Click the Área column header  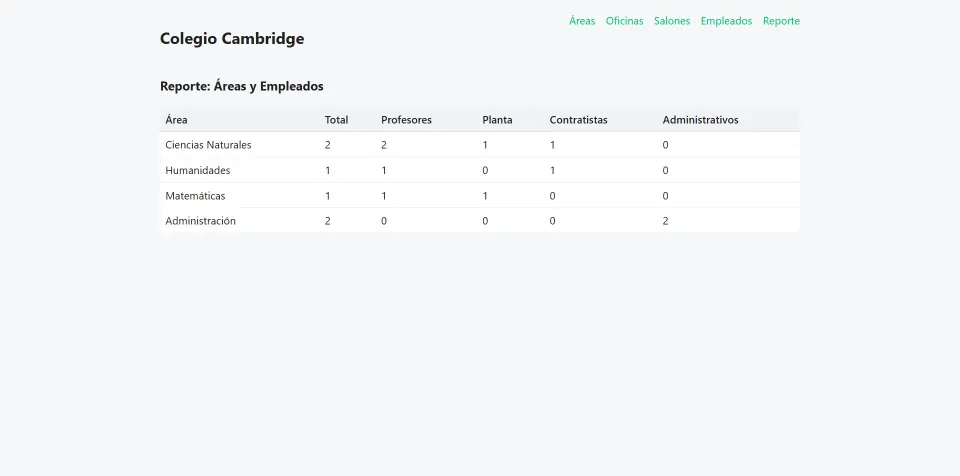coord(176,119)
